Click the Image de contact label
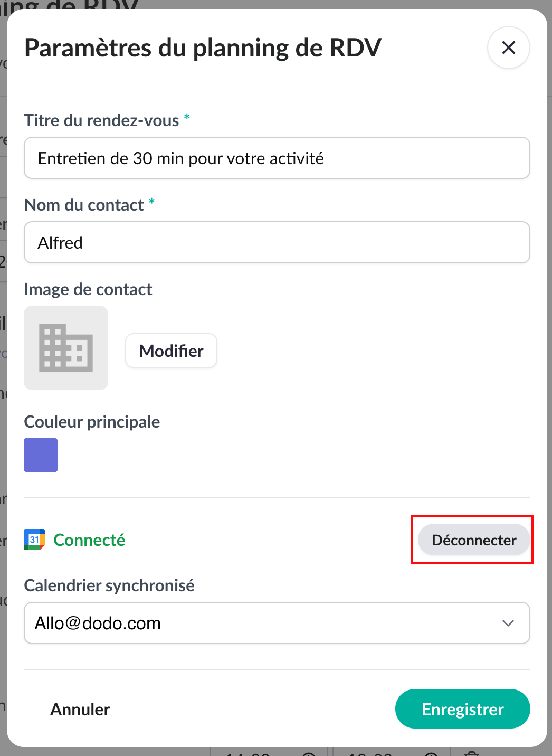Image resolution: width=552 pixels, height=756 pixels. pyautogui.click(x=88, y=289)
